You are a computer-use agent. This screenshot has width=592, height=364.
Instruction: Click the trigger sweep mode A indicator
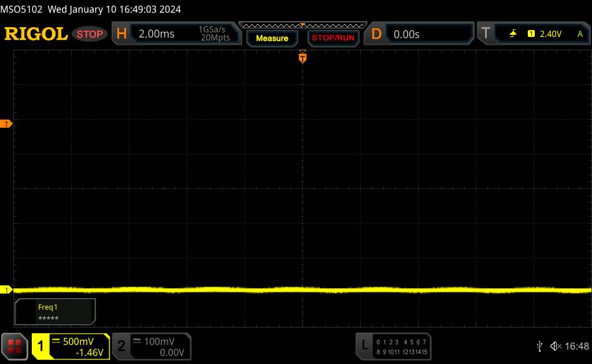tap(580, 34)
